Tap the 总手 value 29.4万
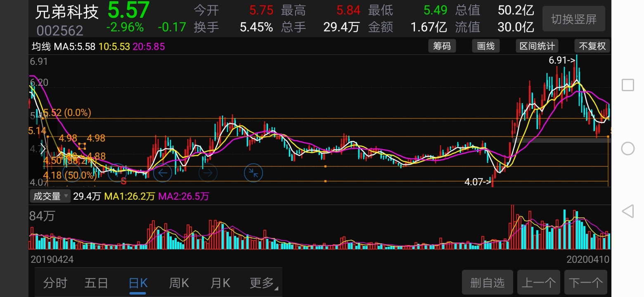The height and width of the screenshot is (297, 644). point(341,27)
